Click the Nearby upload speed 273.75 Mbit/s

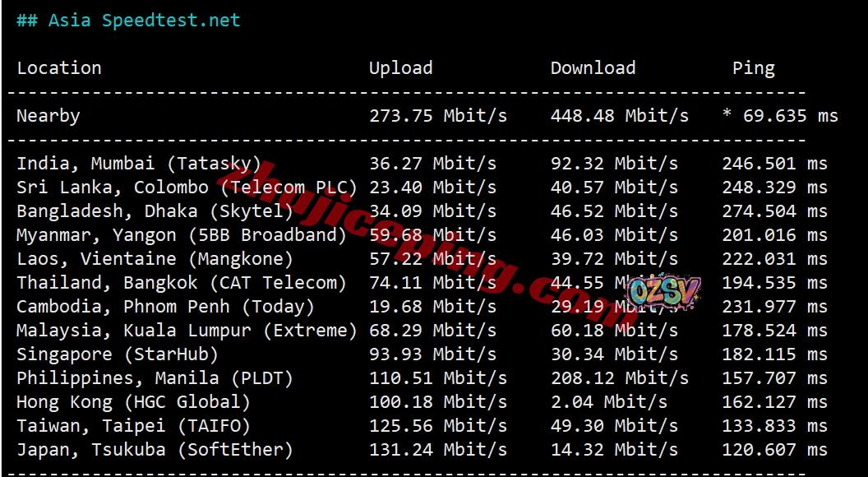(x=437, y=116)
